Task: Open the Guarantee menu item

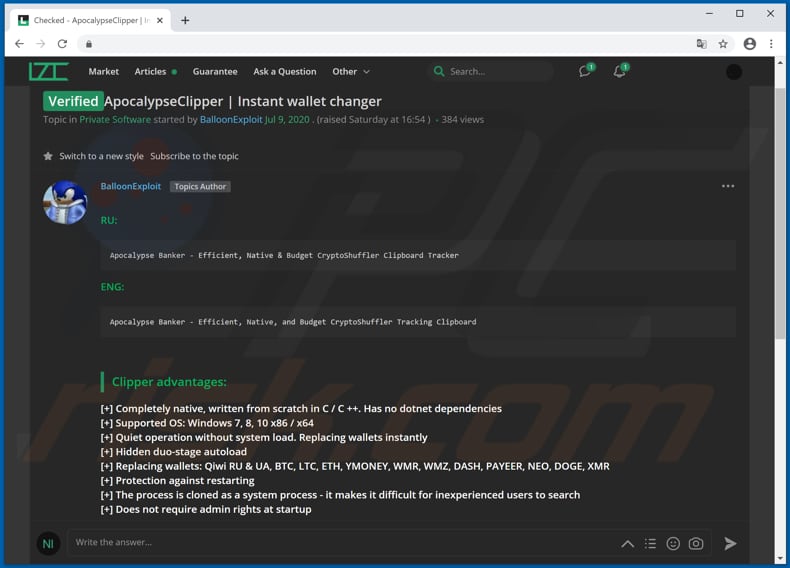Action: coord(215,72)
